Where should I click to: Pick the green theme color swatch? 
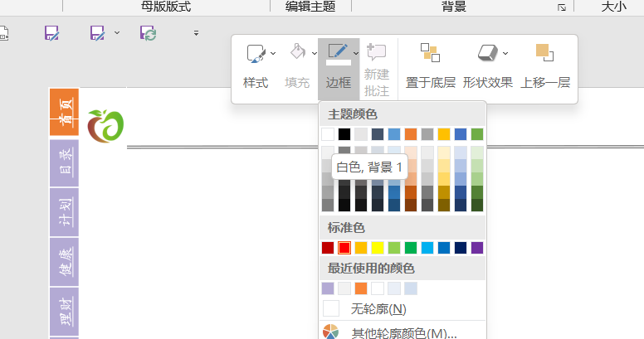477,134
